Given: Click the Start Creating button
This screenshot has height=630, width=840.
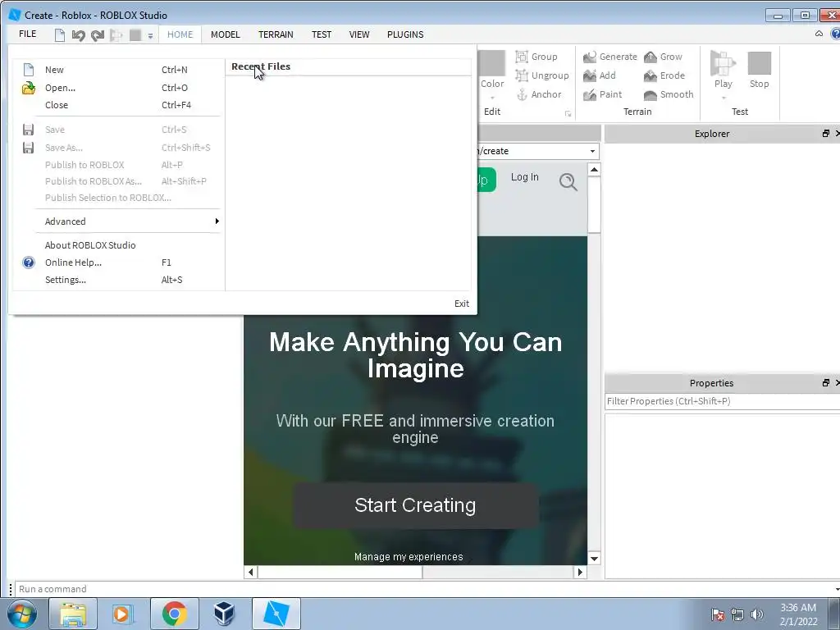Looking at the screenshot, I should point(415,505).
